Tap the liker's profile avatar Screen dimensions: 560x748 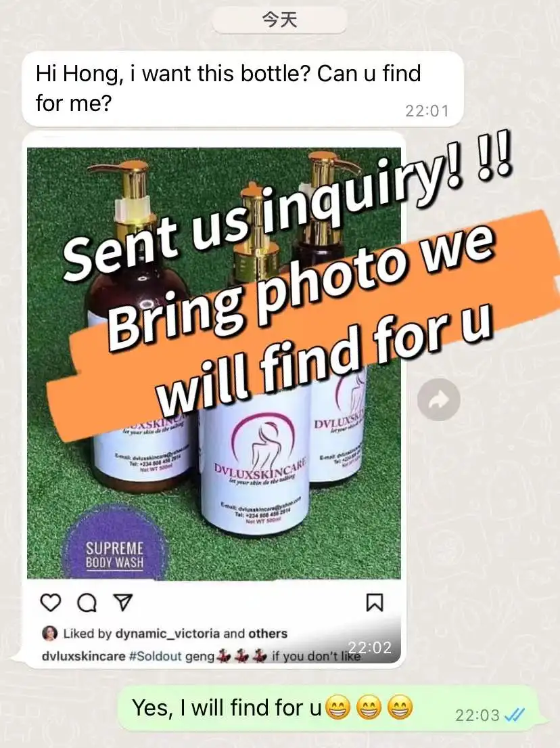(49, 634)
